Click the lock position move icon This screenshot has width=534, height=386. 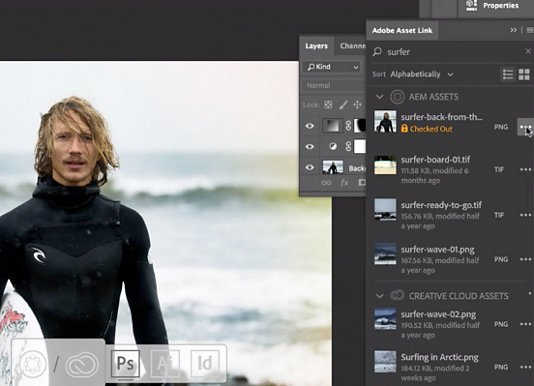357,105
